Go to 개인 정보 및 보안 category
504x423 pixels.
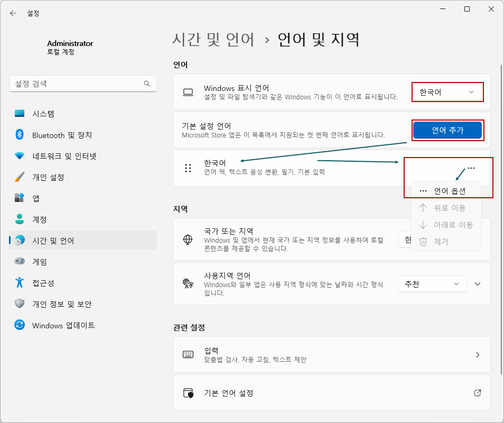coord(83,304)
